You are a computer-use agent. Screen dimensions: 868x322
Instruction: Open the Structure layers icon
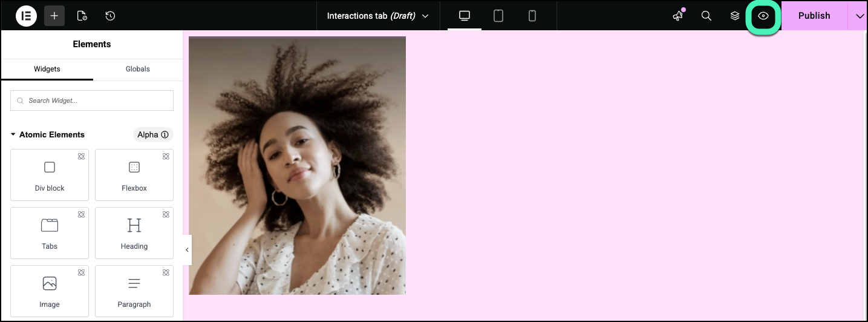click(735, 16)
